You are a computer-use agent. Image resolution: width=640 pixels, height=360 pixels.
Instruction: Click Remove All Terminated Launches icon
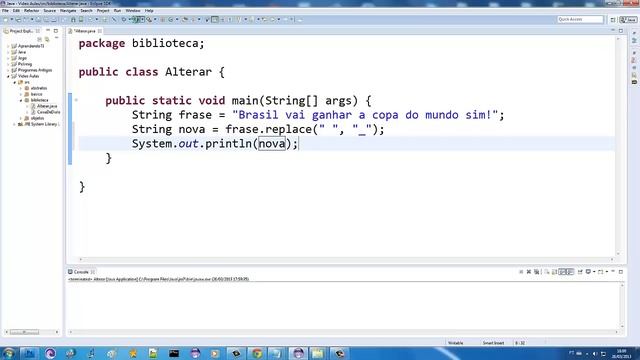(x=537, y=272)
